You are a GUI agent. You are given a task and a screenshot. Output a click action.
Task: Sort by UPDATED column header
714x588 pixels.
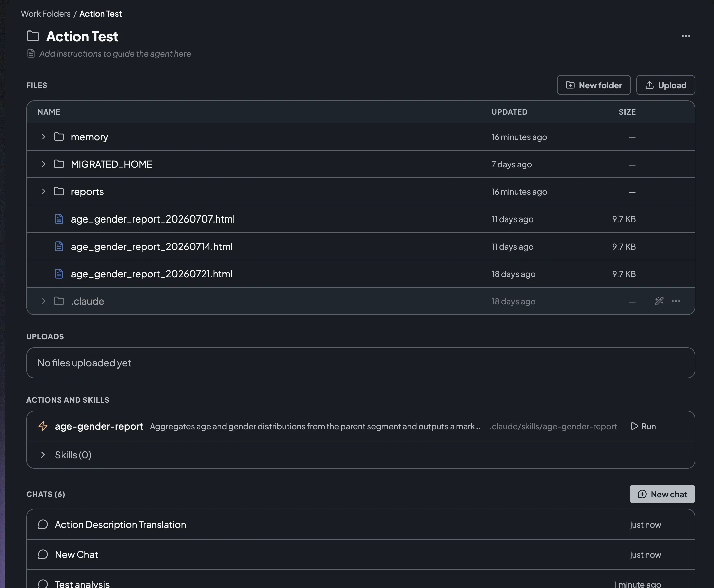509,112
